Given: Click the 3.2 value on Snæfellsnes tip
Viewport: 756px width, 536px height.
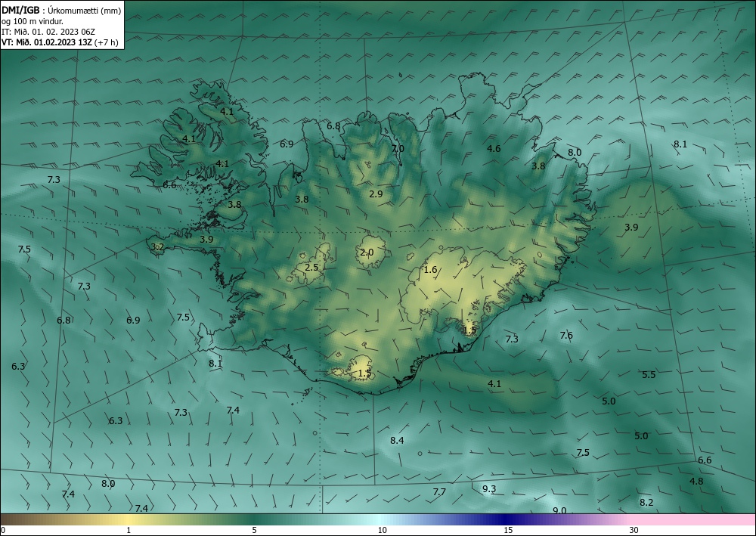Looking at the screenshot, I should tap(157, 246).
